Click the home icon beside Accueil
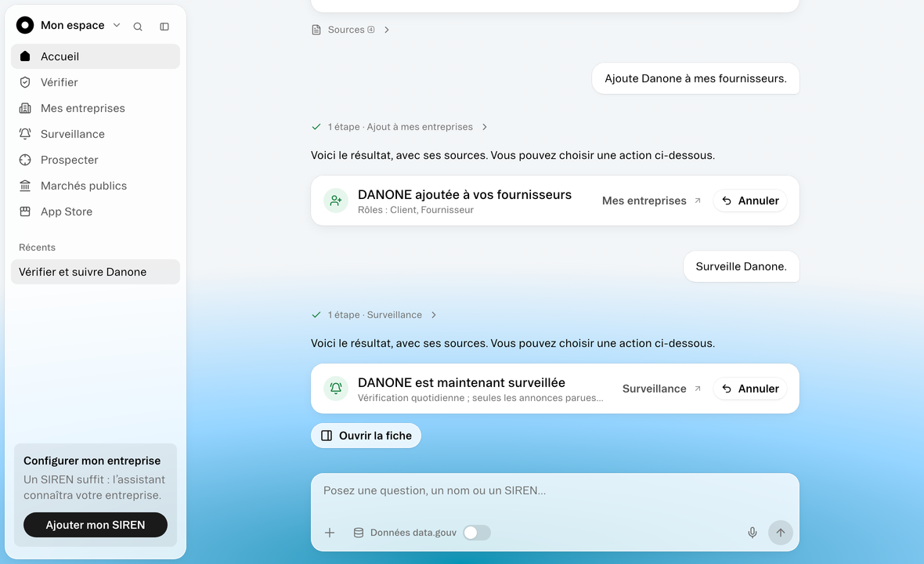Screen dimensions: 924x564 click(25, 56)
